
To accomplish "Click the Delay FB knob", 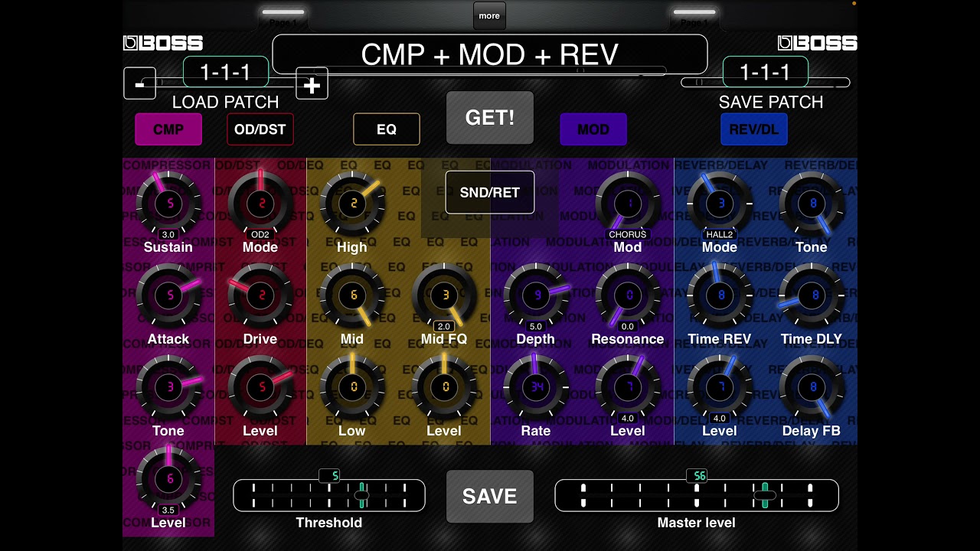I will pos(812,387).
